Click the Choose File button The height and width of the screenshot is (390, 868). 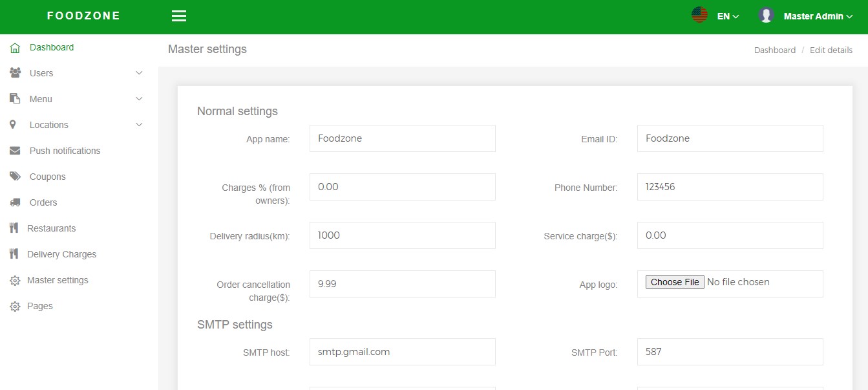coord(675,282)
